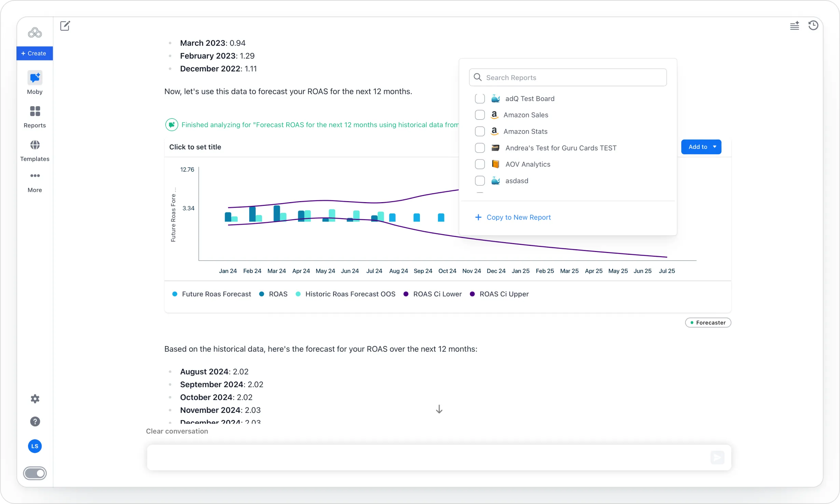Open Settings gear in sidebar
The image size is (840, 504).
[35, 399]
